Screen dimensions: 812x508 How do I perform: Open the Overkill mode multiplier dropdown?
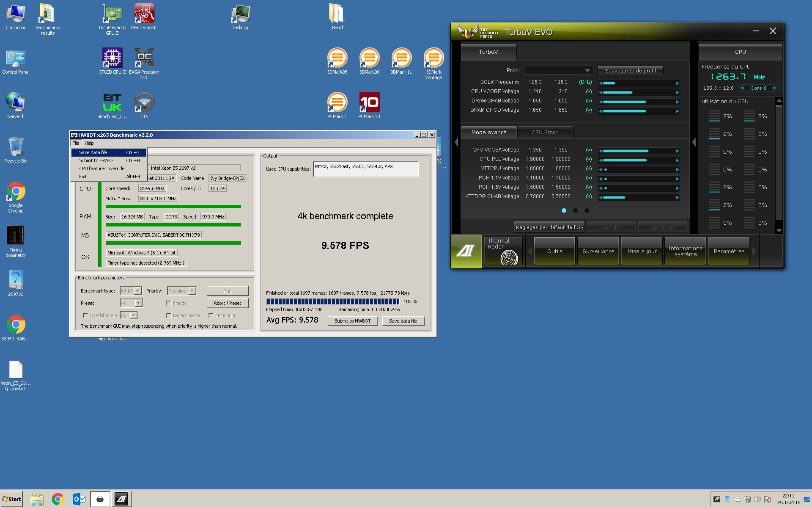coord(129,315)
